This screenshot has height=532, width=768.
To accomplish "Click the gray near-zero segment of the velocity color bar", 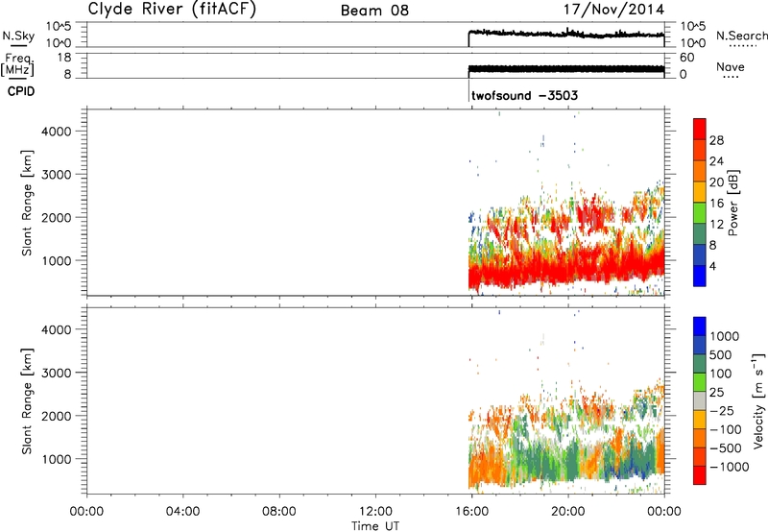I will point(700,401).
